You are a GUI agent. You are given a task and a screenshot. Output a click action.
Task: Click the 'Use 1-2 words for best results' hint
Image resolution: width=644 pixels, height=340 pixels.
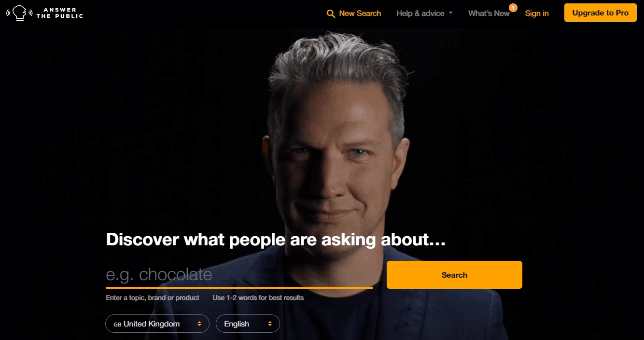coord(258,297)
